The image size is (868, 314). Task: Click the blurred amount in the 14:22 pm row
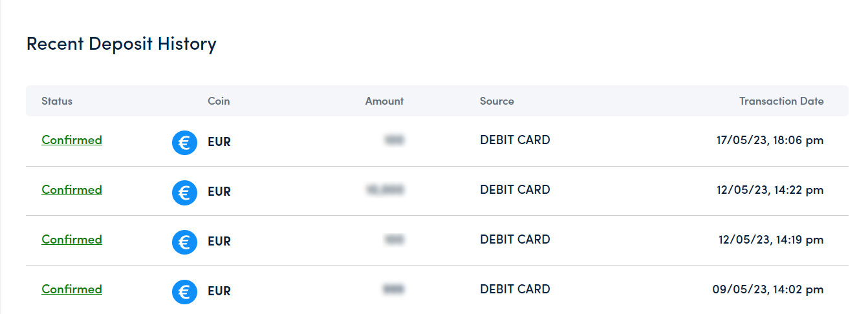(385, 189)
